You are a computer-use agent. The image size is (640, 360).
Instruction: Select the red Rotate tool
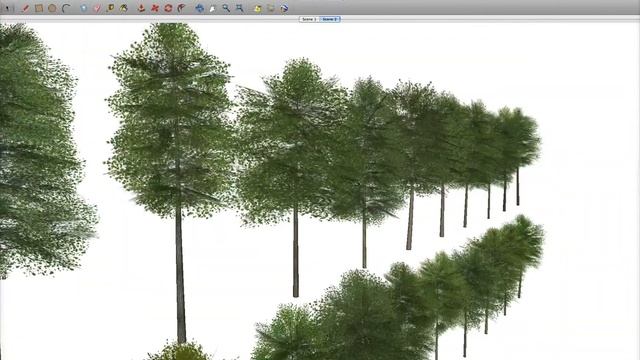pos(168,8)
